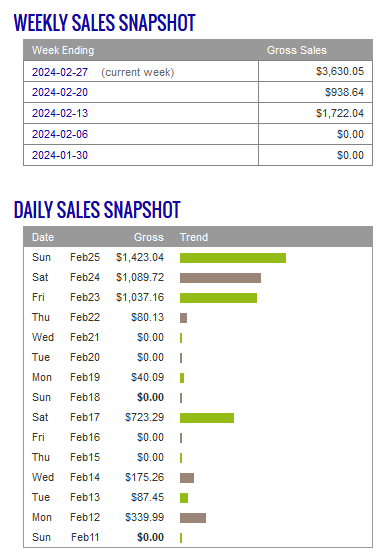Click the Daily Sales Snapshot heading
This screenshot has height=559, width=386.
pyautogui.click(x=97, y=209)
